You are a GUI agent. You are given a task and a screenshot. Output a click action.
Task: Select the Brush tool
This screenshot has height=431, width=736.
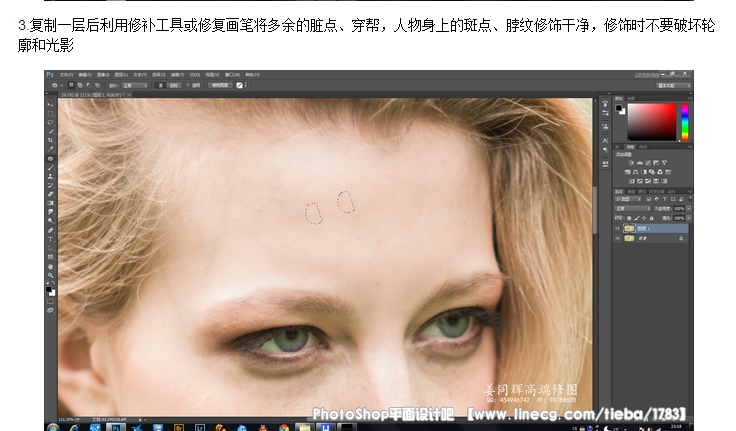[x=50, y=168]
